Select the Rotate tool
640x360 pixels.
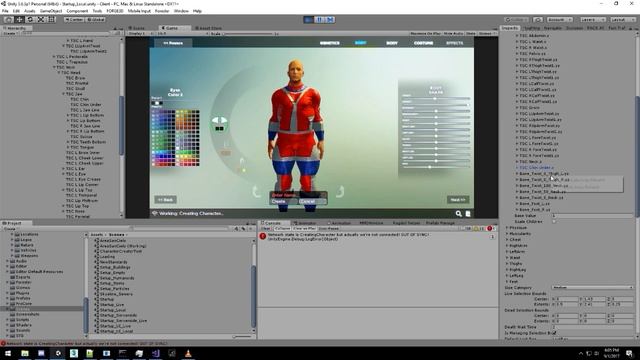30,20
